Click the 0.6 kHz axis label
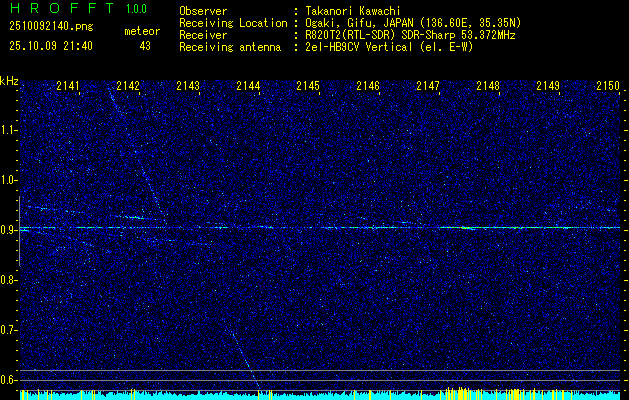This screenshot has width=629, height=400. tap(8, 380)
